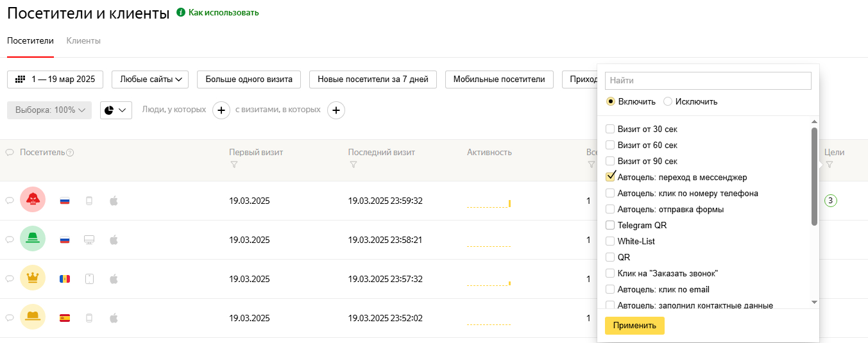Click the filter icon under Последний визит
This screenshot has width=868, height=343.
353,165
